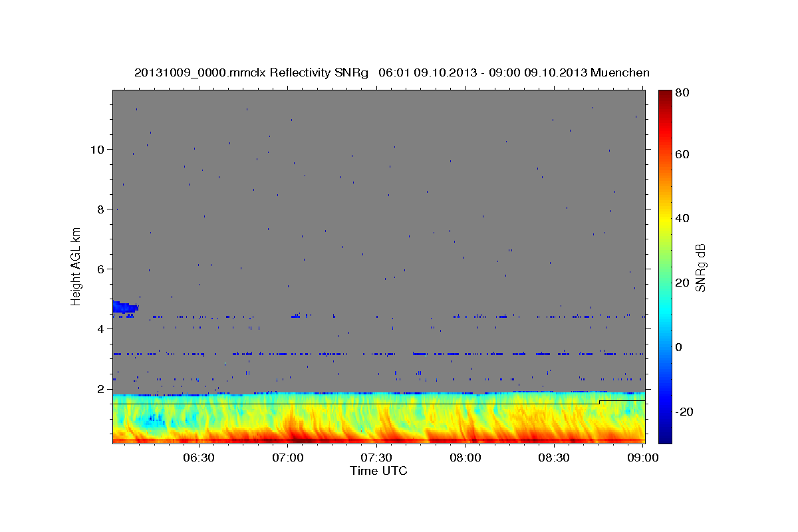
Task: Click the height tick label 8
Action: click(100, 209)
